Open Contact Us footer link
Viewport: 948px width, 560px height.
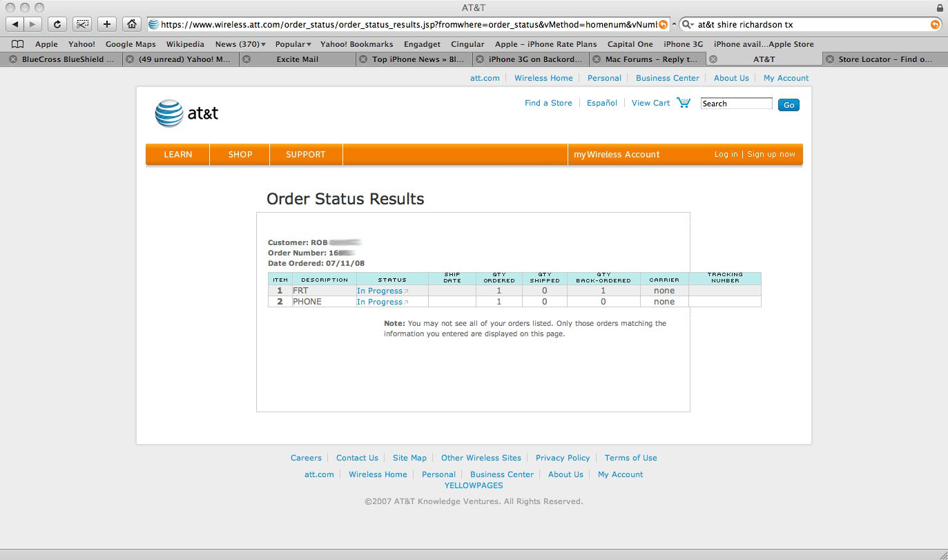click(x=357, y=458)
